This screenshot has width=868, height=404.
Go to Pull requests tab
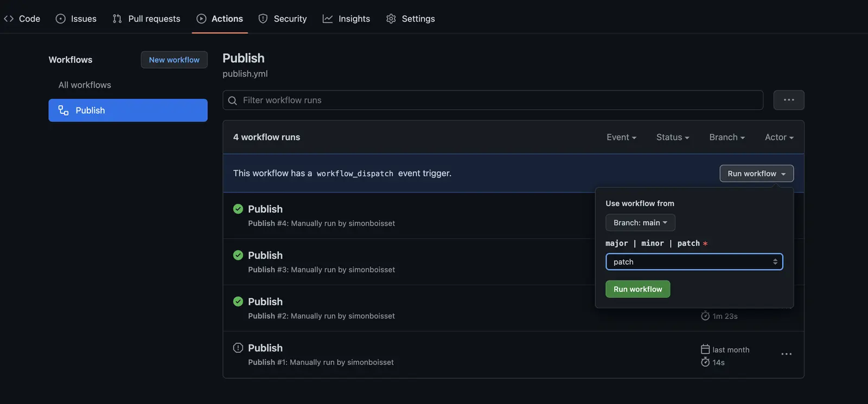(x=146, y=18)
